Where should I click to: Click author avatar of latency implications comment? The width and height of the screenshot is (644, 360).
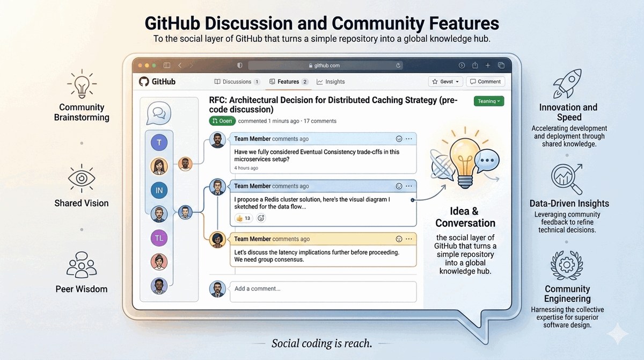(217, 239)
